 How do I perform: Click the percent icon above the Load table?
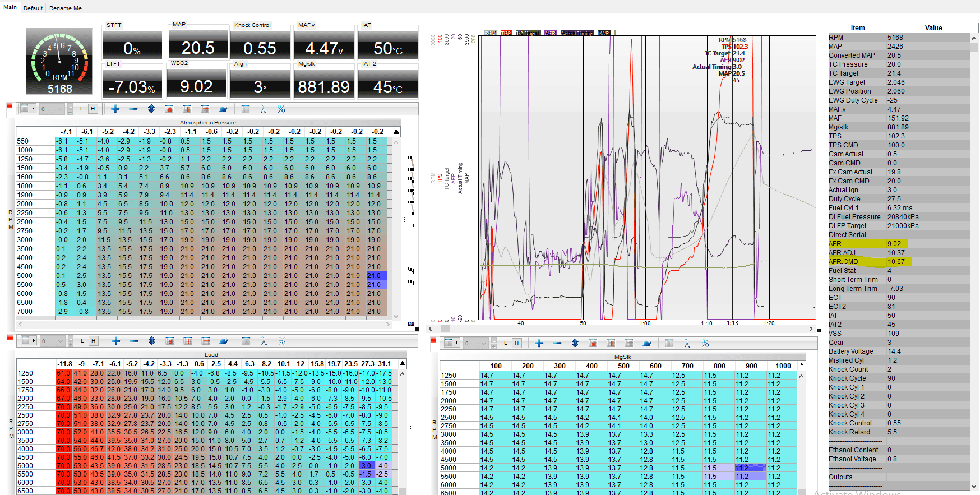tap(282, 341)
